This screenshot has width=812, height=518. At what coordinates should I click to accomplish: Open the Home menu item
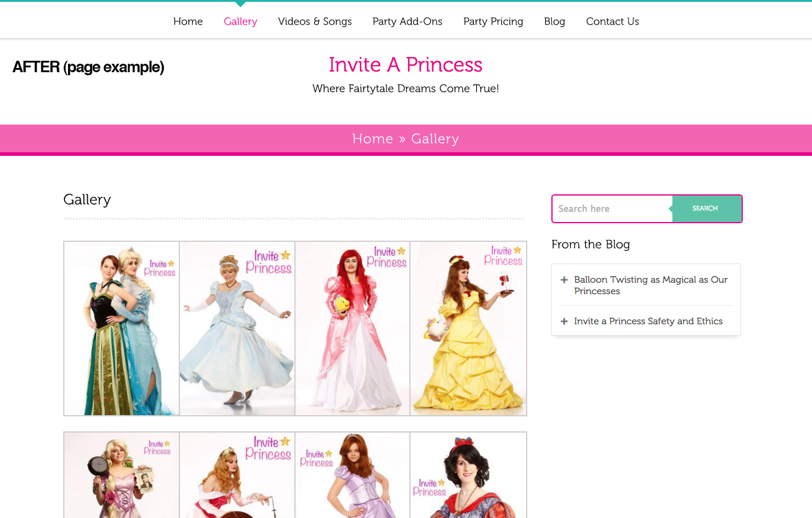(x=188, y=22)
